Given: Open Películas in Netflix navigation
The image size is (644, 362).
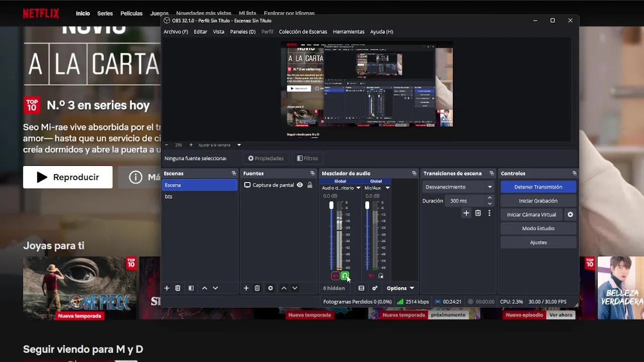Looking at the screenshot, I should point(131,14).
